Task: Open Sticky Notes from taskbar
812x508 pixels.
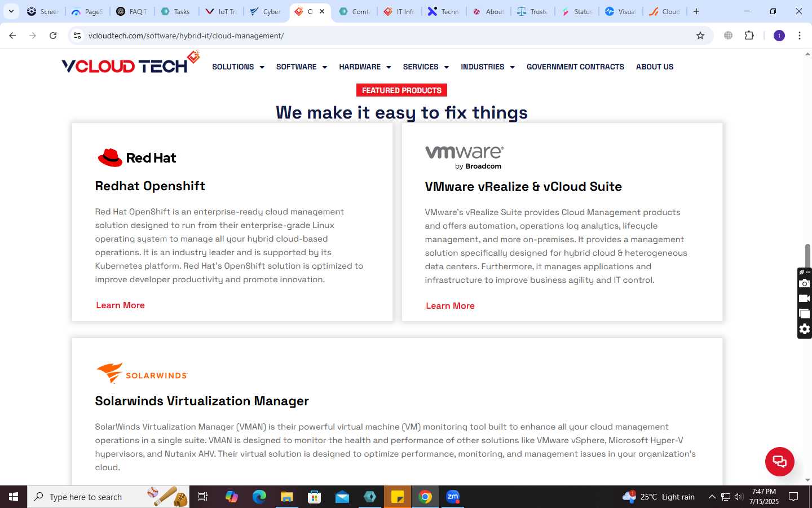Action: tap(398, 497)
